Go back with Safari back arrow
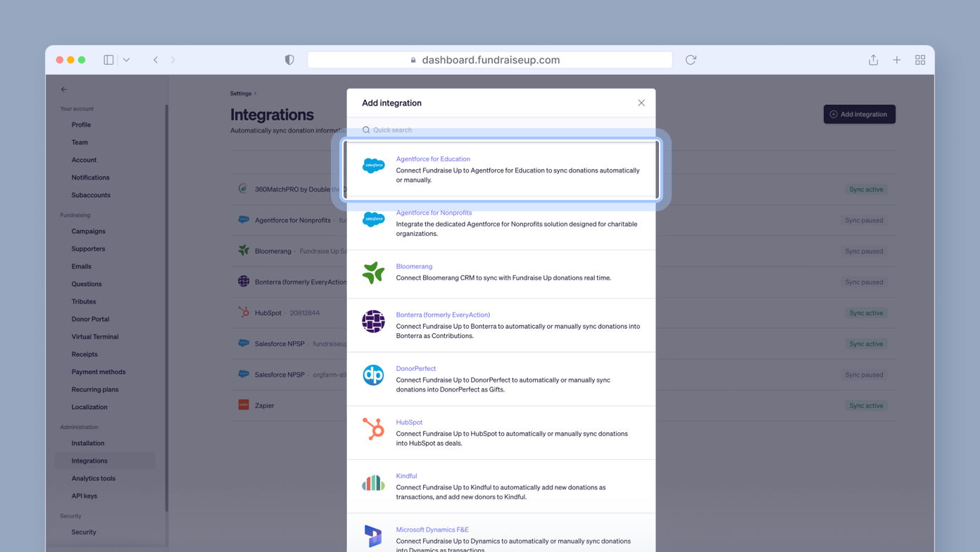Screen dimensions: 980x552 point(156,60)
